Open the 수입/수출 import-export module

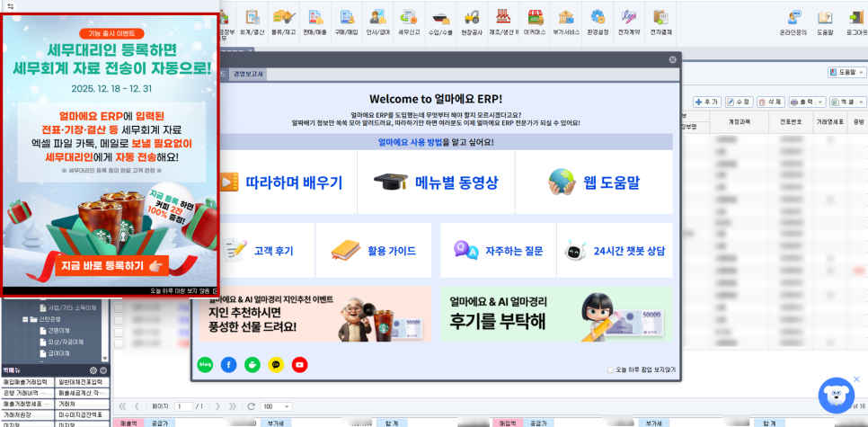click(x=440, y=22)
